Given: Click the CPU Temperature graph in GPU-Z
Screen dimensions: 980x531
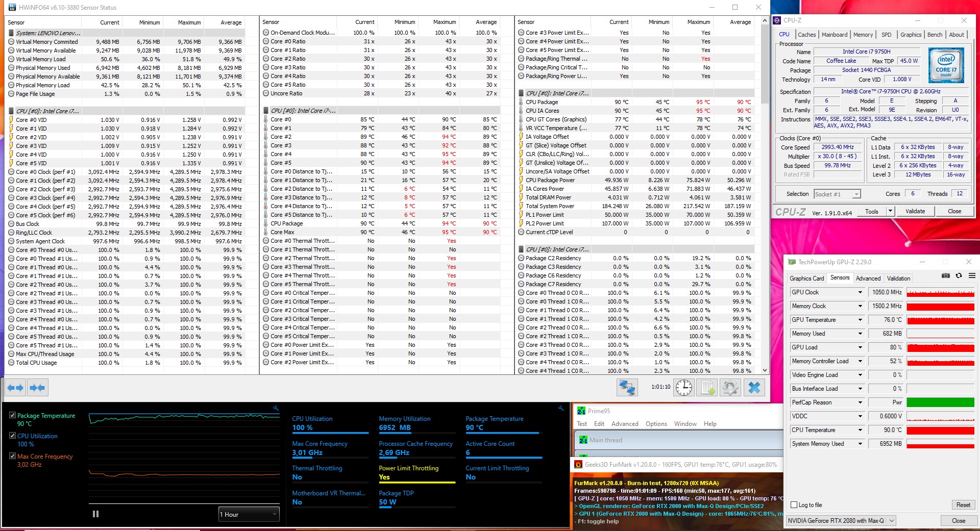Looking at the screenshot, I should [x=940, y=430].
